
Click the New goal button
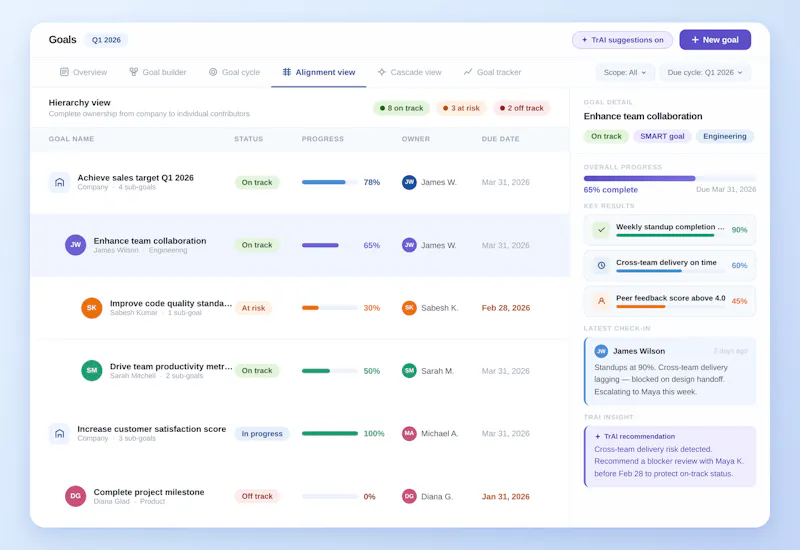pyautogui.click(x=715, y=40)
